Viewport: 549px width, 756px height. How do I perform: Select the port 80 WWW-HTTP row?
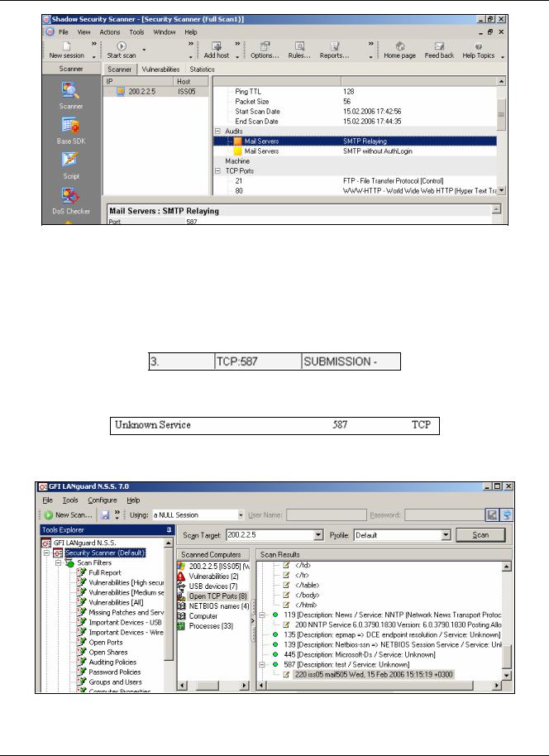pyautogui.click(x=355, y=190)
